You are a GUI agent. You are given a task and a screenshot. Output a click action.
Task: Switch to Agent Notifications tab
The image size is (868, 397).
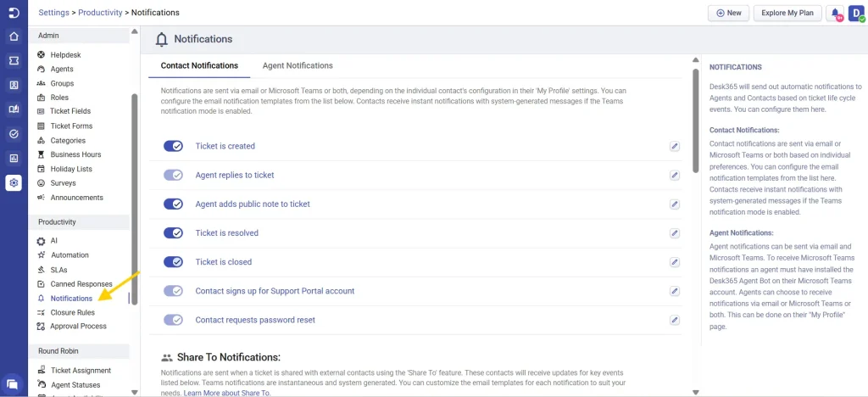click(297, 65)
